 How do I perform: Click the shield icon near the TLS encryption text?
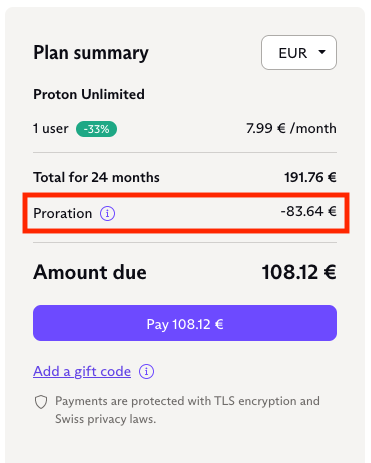point(41,402)
